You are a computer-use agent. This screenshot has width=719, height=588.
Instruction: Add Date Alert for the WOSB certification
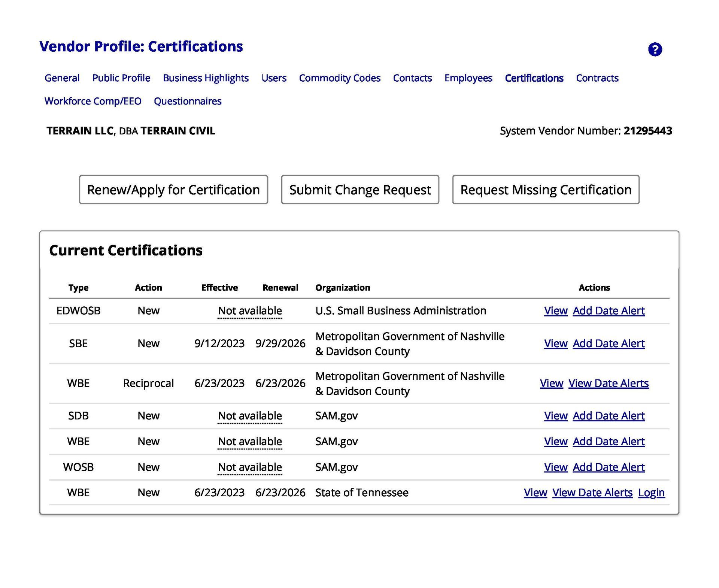click(x=608, y=467)
